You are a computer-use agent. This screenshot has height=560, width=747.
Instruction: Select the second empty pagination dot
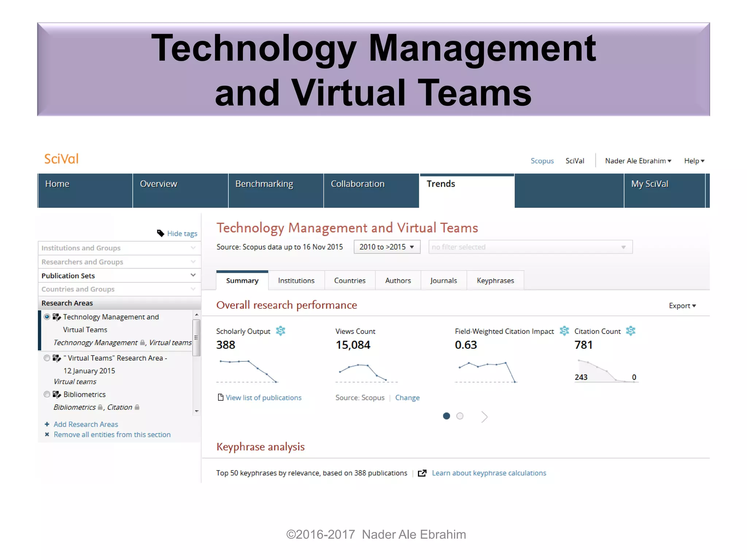click(x=460, y=416)
